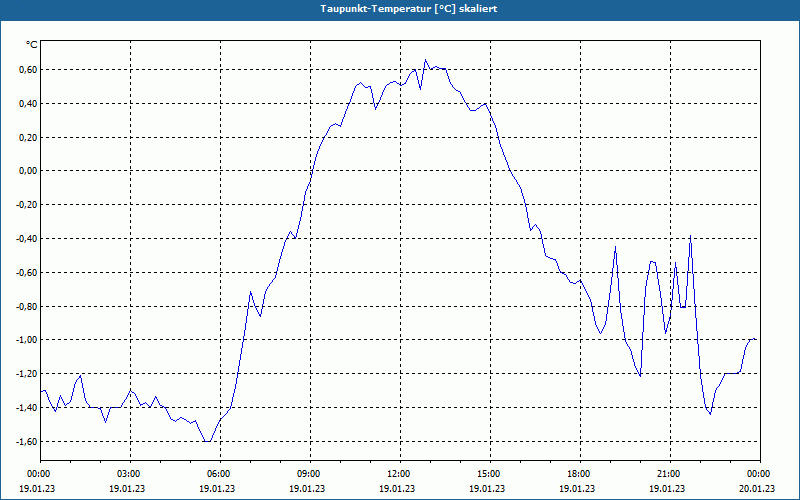Click the 20.01.23 date label
This screenshot has height=500, width=800.
(x=757, y=488)
